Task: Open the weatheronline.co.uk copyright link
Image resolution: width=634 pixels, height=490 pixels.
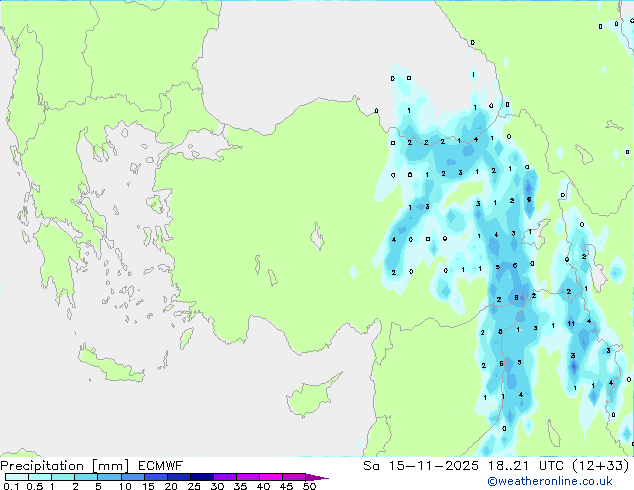Action: pos(550,481)
